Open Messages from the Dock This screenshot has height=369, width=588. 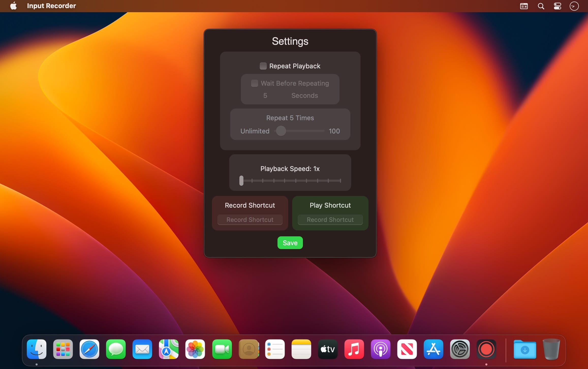pyautogui.click(x=116, y=349)
